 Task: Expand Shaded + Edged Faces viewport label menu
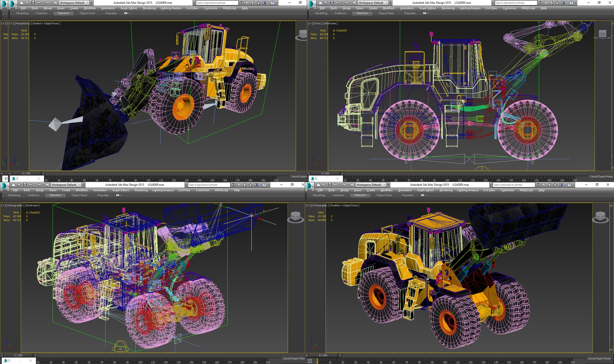(x=46, y=24)
